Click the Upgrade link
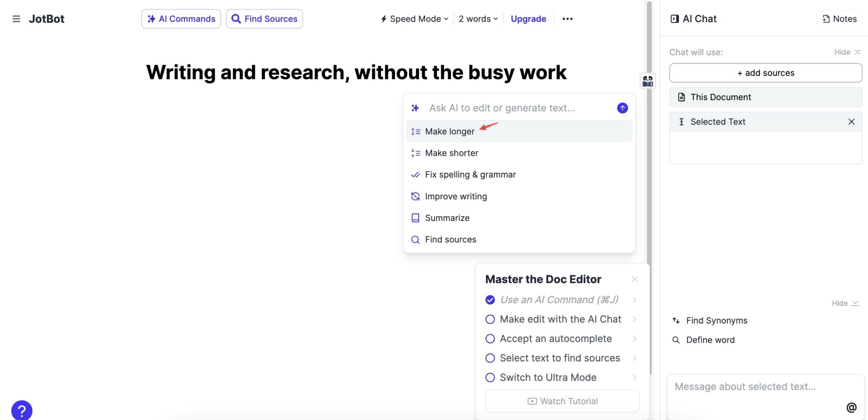Viewport: 868px width, 420px height. point(528,19)
